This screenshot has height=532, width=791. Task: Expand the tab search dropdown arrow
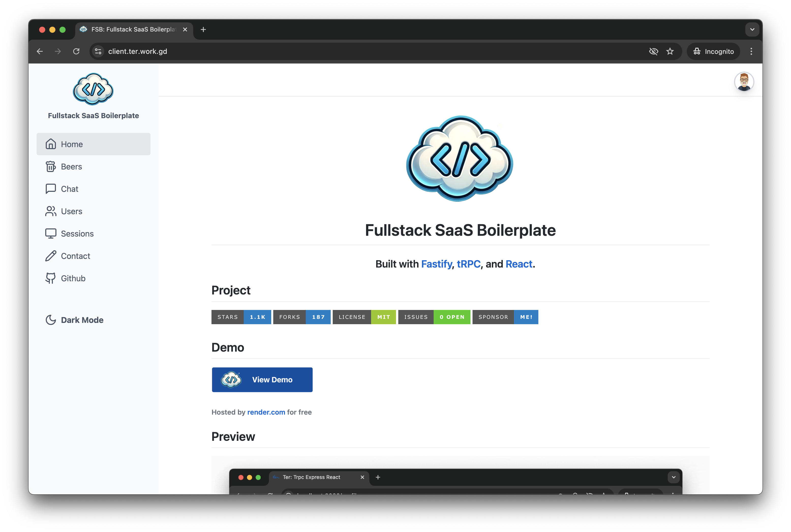pyautogui.click(x=752, y=29)
